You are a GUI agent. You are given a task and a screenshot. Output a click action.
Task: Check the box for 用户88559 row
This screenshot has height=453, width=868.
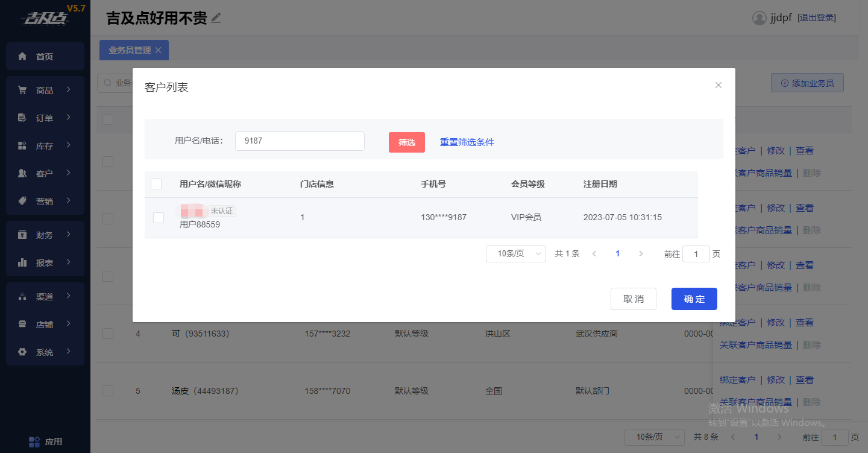(159, 217)
